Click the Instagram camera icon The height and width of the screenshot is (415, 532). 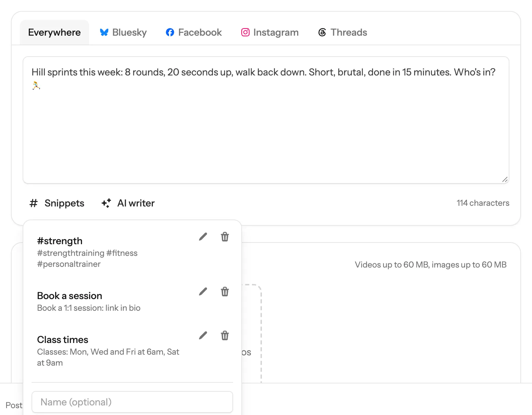tap(245, 32)
